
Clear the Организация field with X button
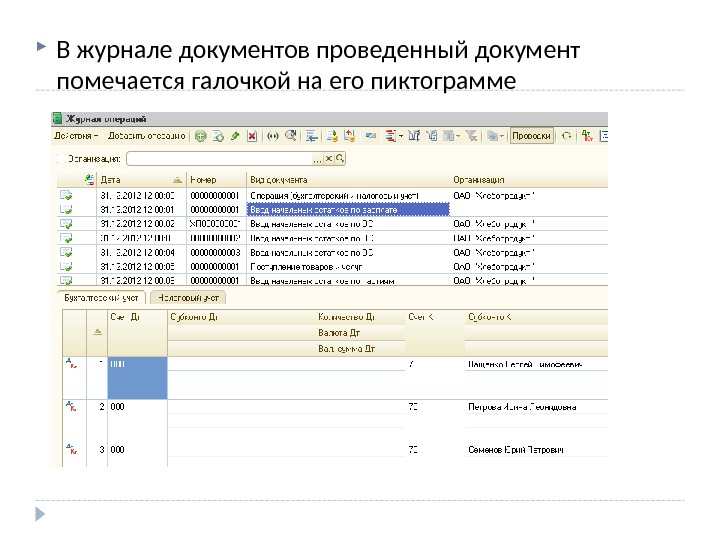pyautogui.click(x=328, y=159)
